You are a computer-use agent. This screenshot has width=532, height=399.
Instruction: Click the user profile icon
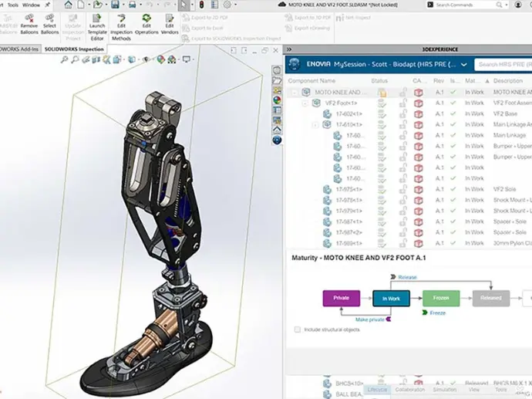pyautogui.click(x=518, y=5)
